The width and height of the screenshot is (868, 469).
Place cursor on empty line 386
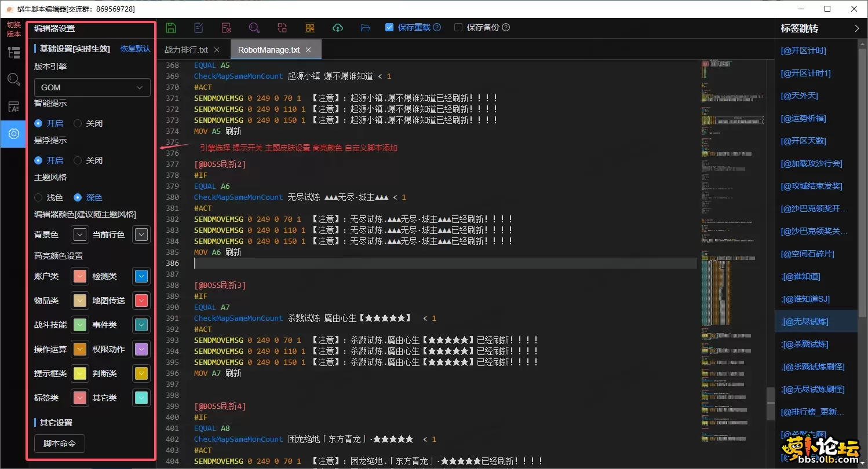click(445, 263)
